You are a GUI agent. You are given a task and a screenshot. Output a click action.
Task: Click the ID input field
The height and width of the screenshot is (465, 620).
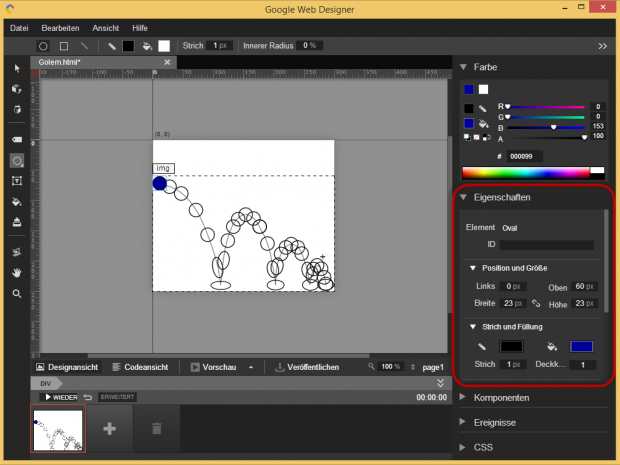pos(547,244)
